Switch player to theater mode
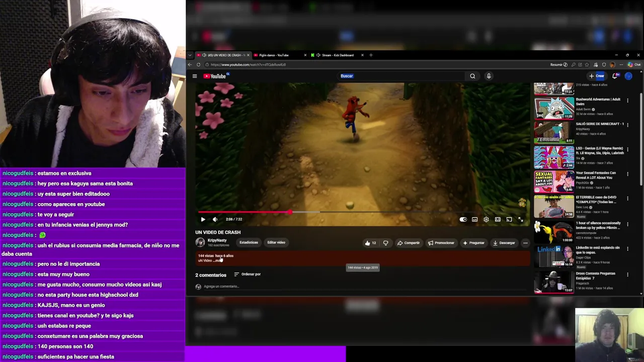Screen dimensions: 644x362 498,219
